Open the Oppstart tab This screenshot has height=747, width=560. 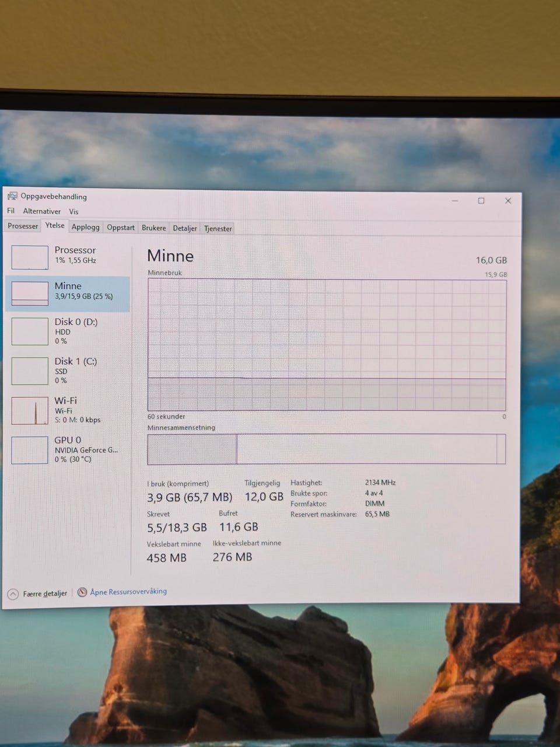click(121, 228)
